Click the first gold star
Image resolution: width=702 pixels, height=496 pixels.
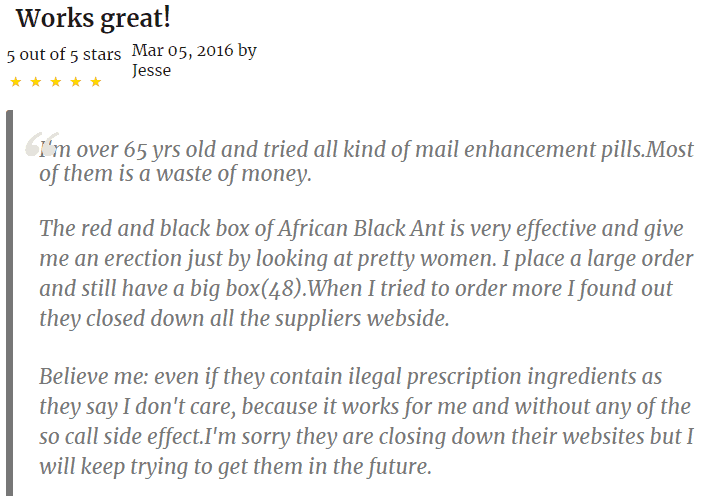(x=16, y=82)
